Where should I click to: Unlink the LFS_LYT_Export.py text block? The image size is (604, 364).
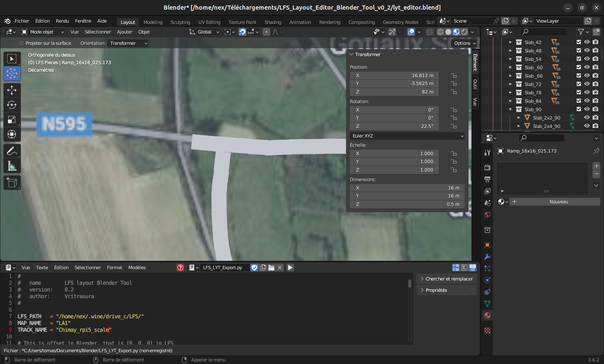pos(280,268)
